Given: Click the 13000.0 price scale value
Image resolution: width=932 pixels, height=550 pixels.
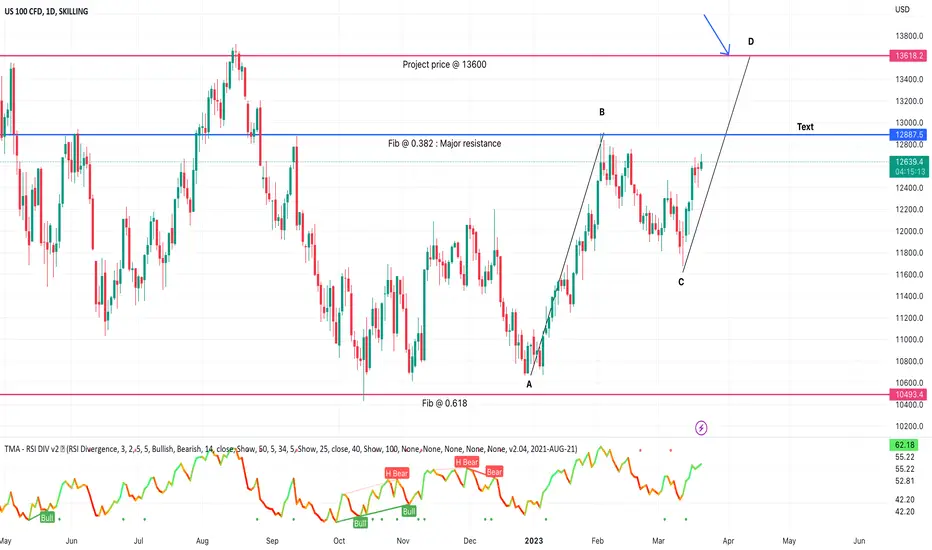Looking at the screenshot, I should click(909, 122).
